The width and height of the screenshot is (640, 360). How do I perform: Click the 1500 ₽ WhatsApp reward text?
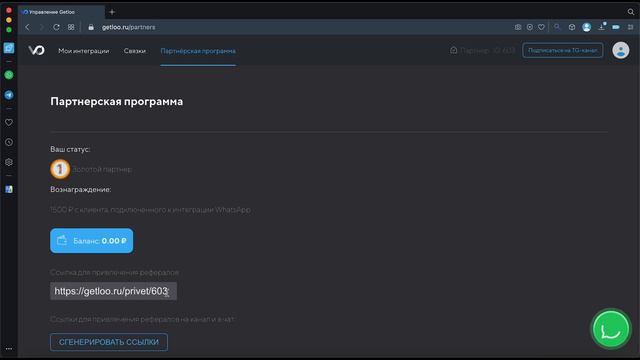[x=150, y=210]
